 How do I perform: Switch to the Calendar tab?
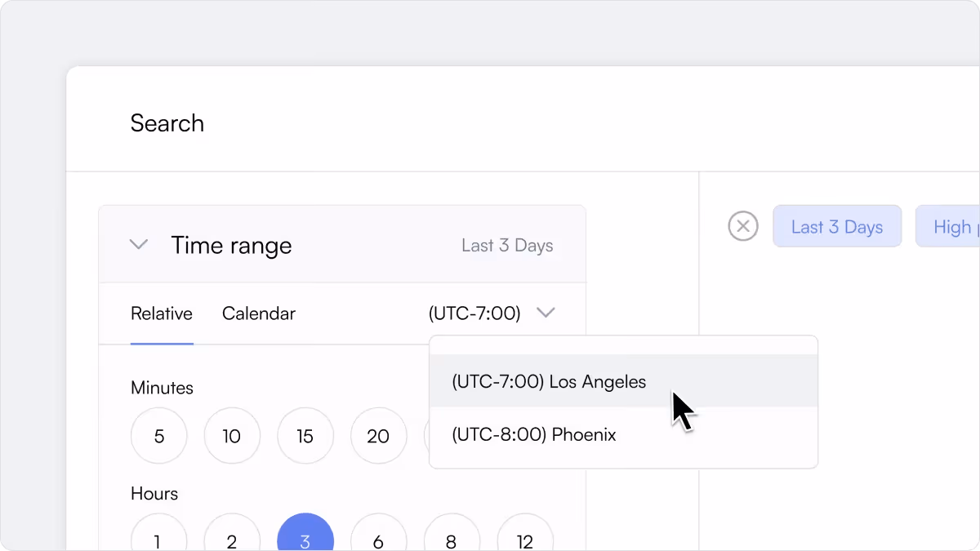click(x=258, y=313)
